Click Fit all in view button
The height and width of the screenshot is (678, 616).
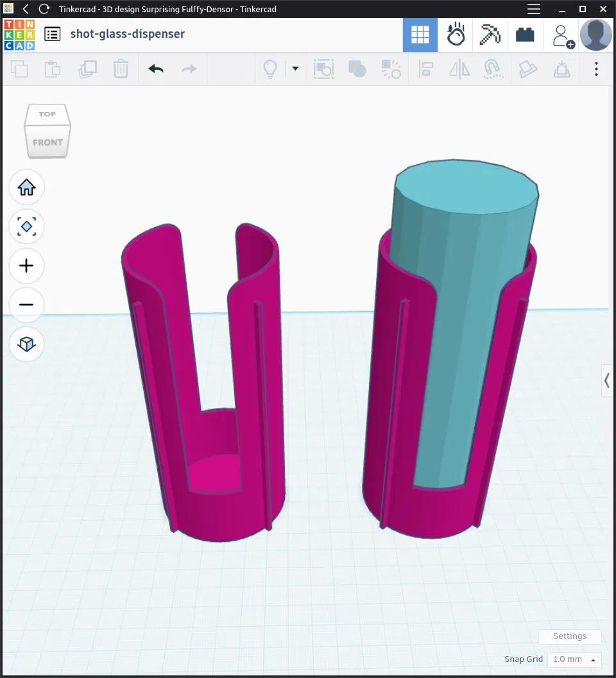[x=26, y=226]
